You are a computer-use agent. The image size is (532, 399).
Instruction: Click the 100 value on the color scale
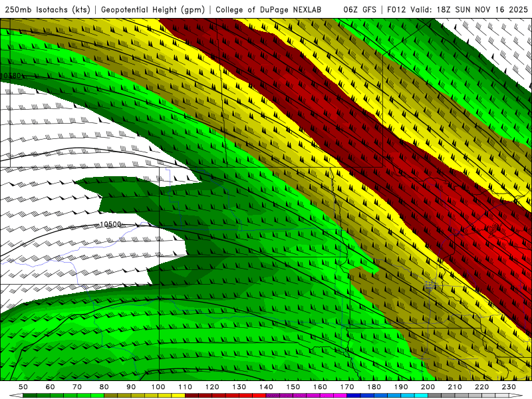(158, 387)
